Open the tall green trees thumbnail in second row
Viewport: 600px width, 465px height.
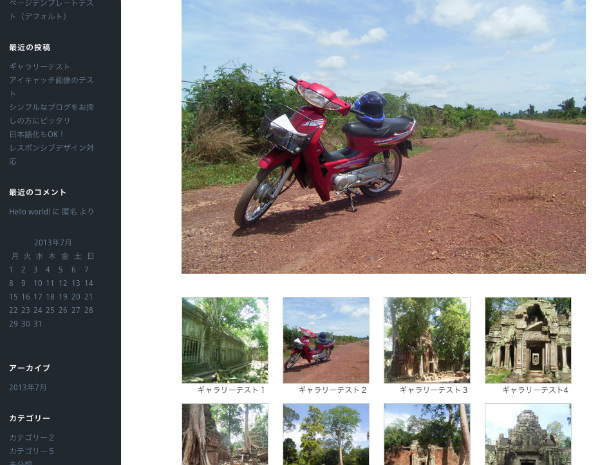tap(326, 434)
